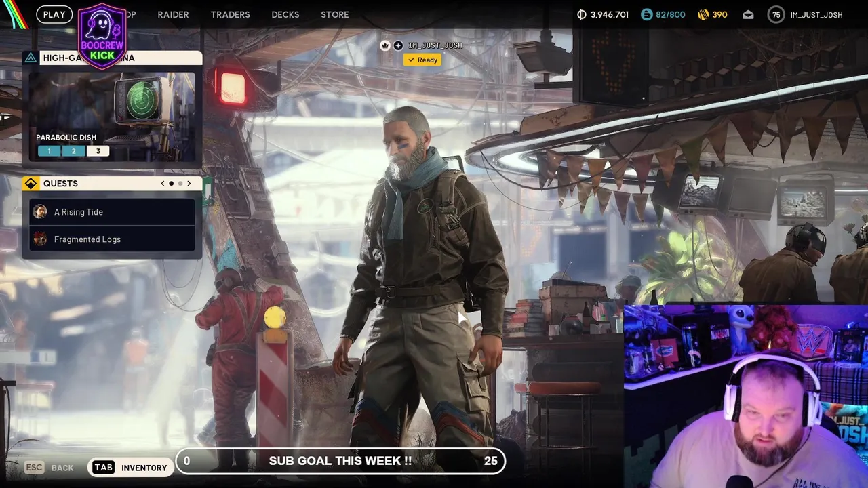Click the sub goal progress bar
The width and height of the screenshot is (868, 488).
(x=340, y=461)
